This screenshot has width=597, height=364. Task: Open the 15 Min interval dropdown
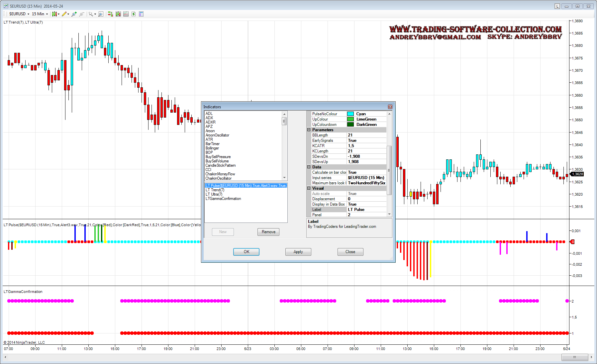pos(40,14)
